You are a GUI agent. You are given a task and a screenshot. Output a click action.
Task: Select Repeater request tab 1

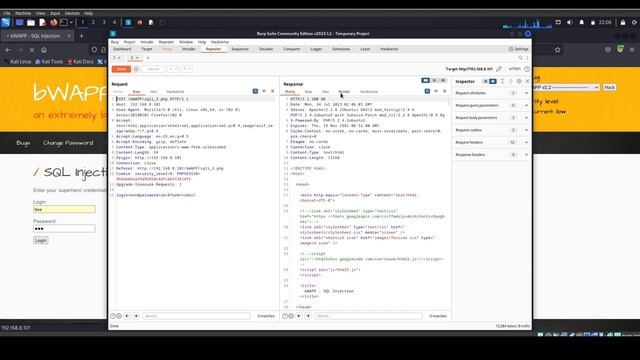116,58
